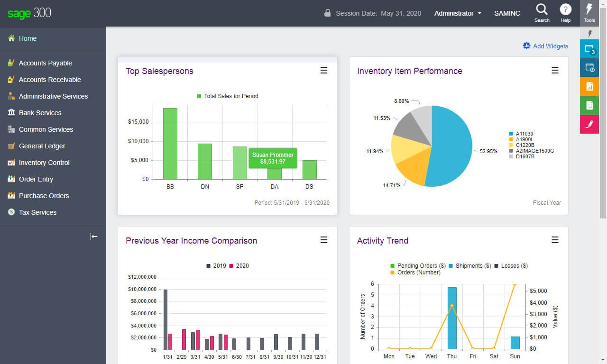The width and height of the screenshot is (607, 364).
Task: Collapse the navigation sidebar
Action: coord(93,237)
